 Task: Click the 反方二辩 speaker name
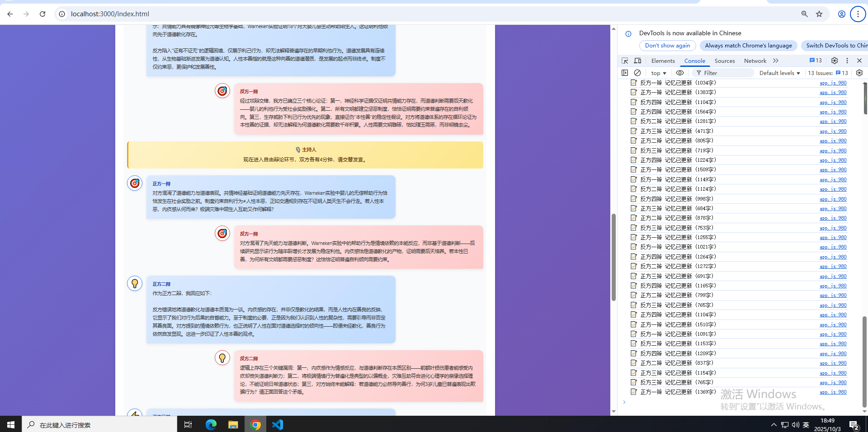(249, 359)
